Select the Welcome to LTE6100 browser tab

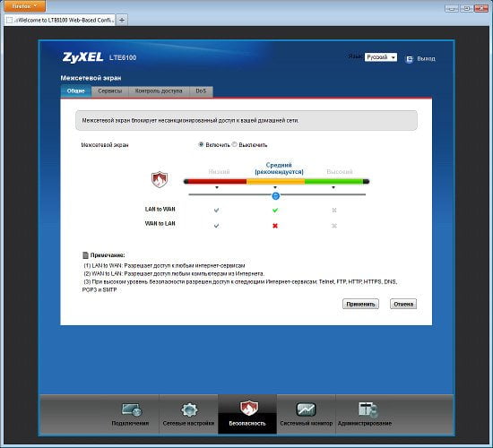(x=60, y=20)
